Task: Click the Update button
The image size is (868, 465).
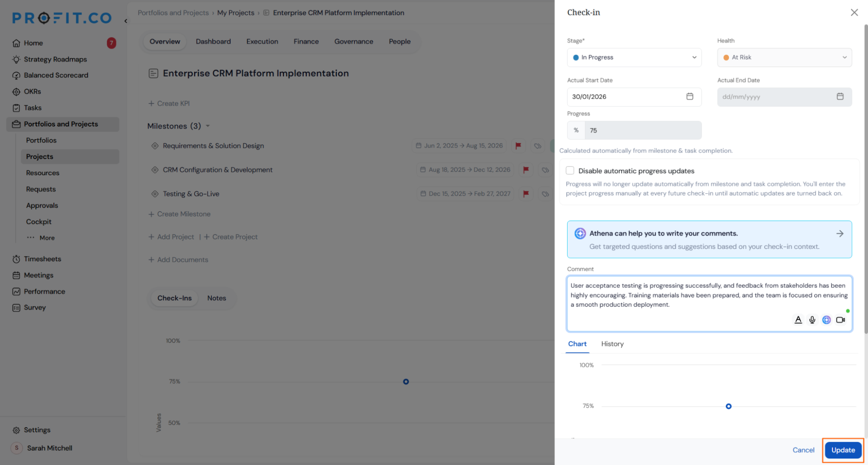Action: [843, 450]
